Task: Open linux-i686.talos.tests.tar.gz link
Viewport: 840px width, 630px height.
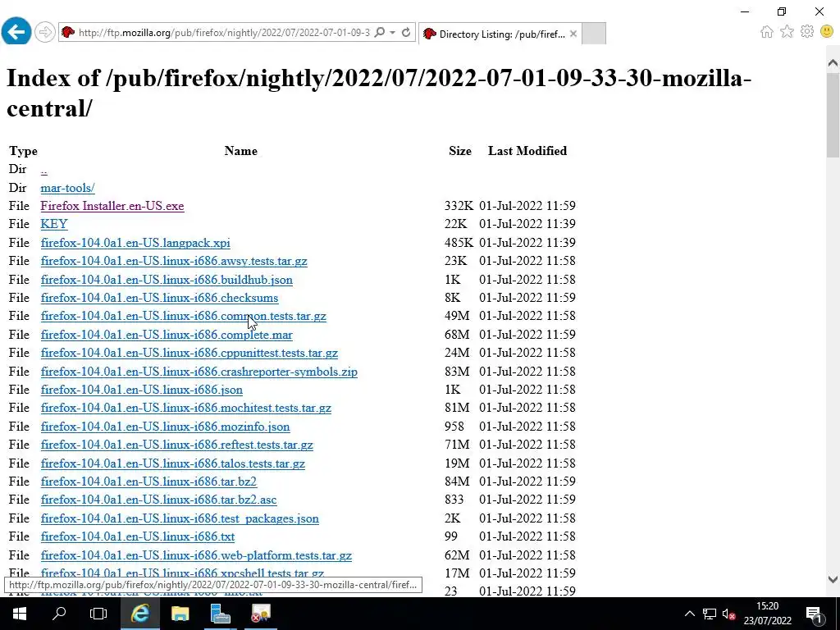Action: (x=173, y=464)
